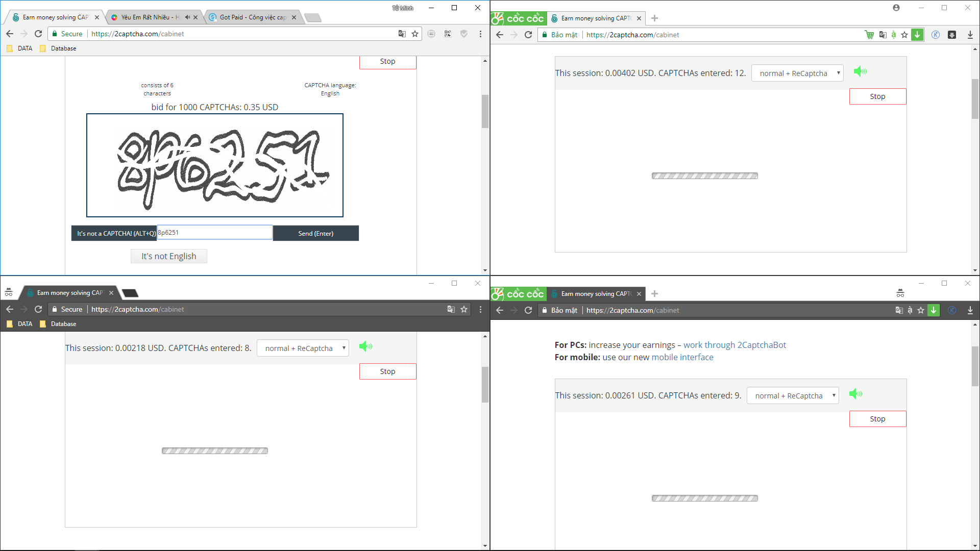Reload the page in top-right Cốc Cốc browser
Image resolution: width=980 pixels, height=551 pixels.
click(528, 35)
